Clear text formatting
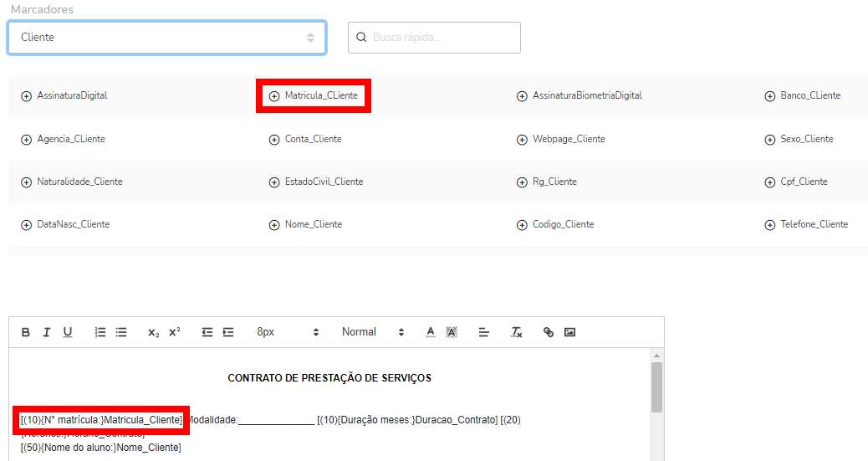Viewport: 868px width, 461px height. 517,332
